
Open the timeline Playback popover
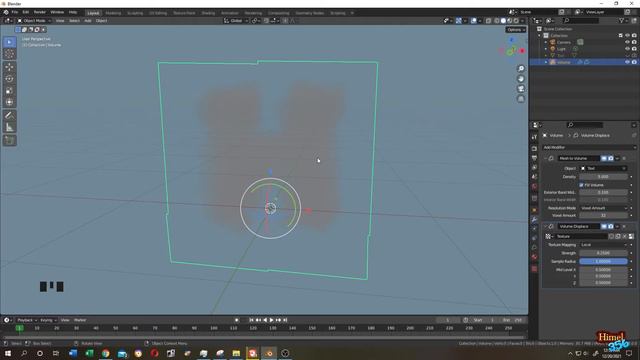point(27,320)
